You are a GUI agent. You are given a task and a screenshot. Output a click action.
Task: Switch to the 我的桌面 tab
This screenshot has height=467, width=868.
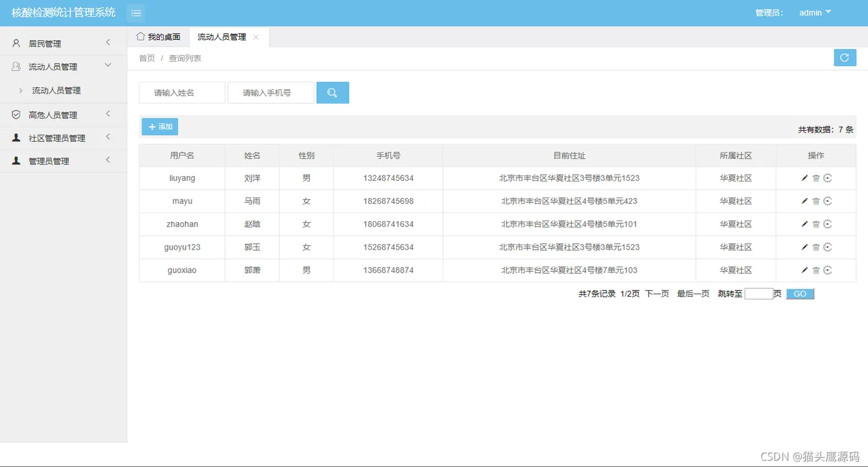[158, 37]
